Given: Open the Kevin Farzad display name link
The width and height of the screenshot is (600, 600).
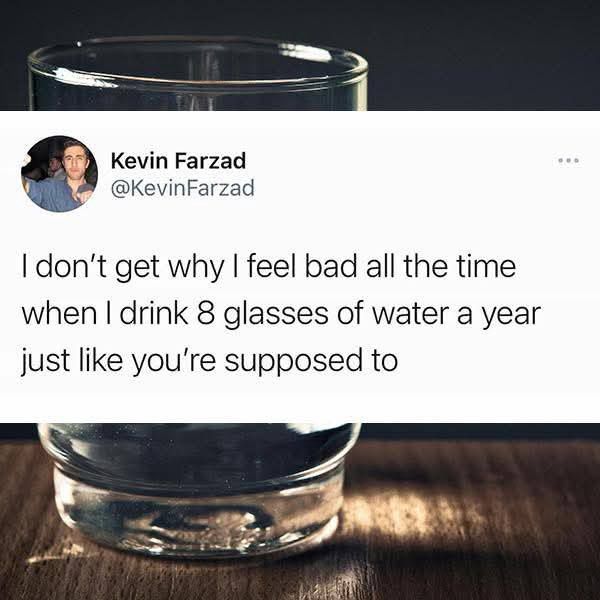Looking at the screenshot, I should point(178,160).
